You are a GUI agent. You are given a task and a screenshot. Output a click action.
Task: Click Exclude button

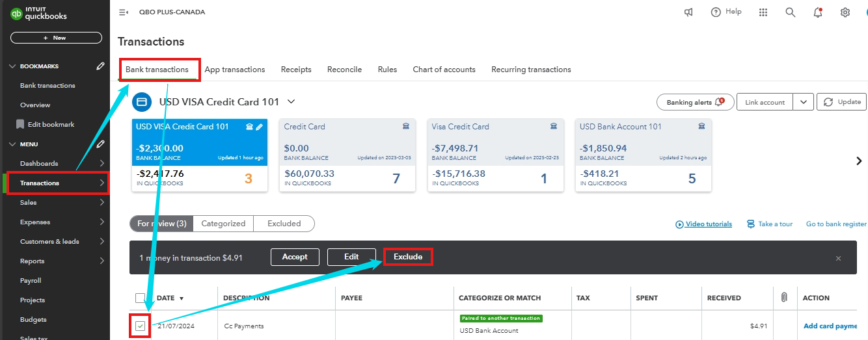coord(408,257)
